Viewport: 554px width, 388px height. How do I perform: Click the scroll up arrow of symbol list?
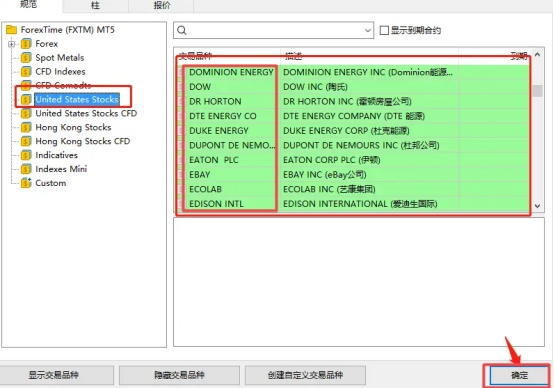[538, 55]
